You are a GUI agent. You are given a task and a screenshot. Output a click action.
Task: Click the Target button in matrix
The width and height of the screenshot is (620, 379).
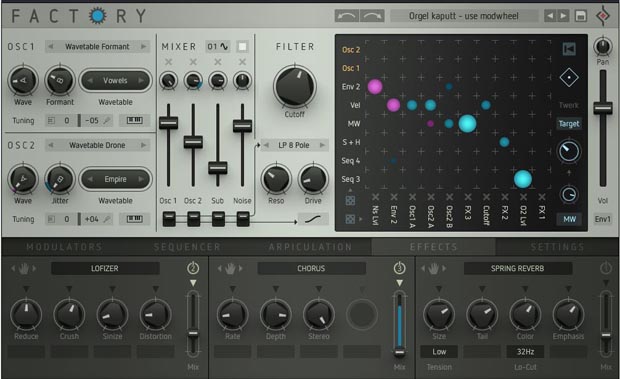(x=569, y=124)
